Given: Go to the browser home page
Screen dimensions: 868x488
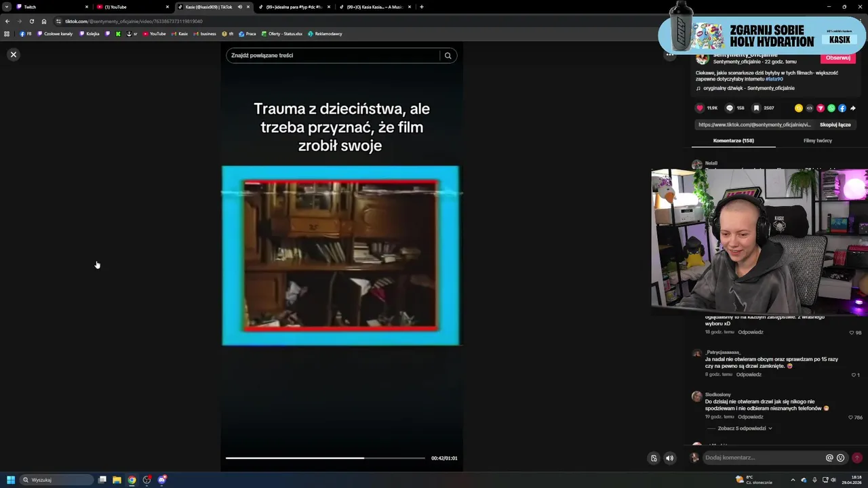Looking at the screenshot, I should click(x=44, y=21).
